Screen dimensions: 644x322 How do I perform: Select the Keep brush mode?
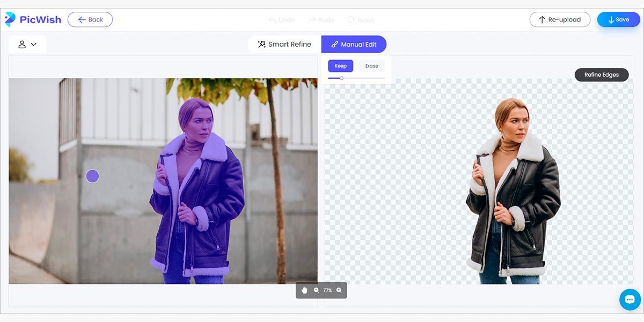[x=340, y=65]
